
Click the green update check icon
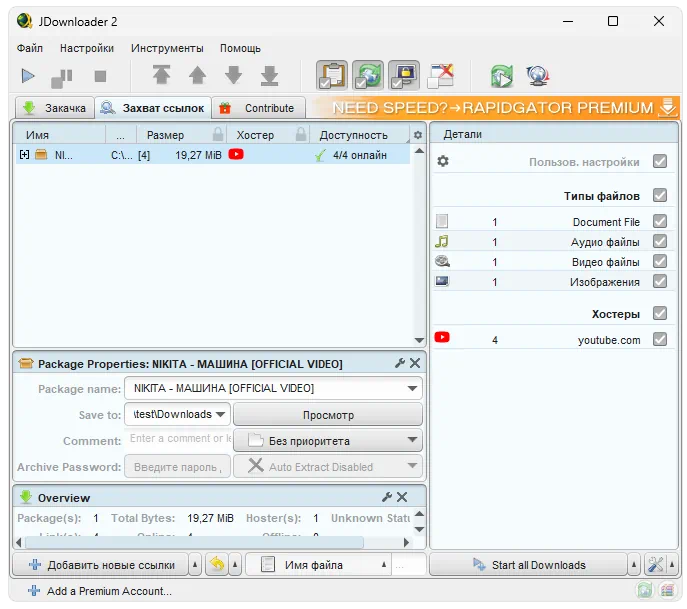pos(502,76)
